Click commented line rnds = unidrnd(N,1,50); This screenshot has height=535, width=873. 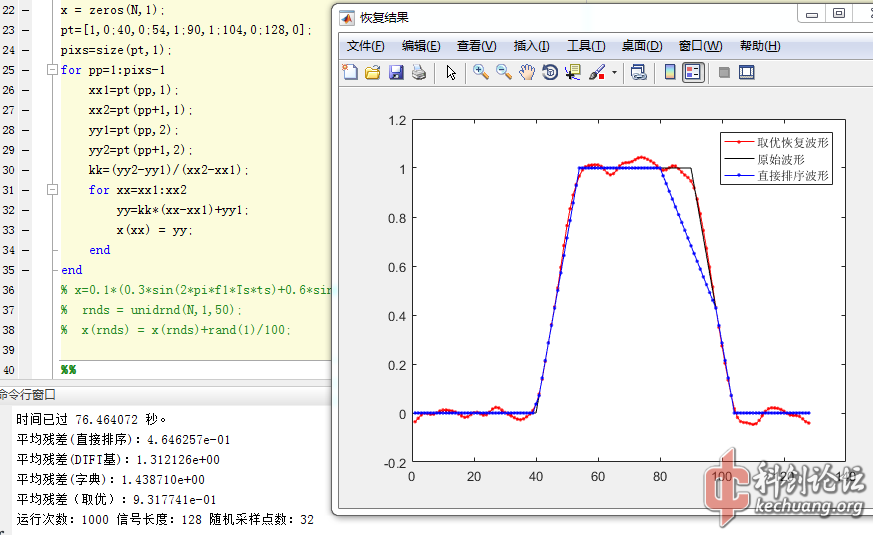151,310
